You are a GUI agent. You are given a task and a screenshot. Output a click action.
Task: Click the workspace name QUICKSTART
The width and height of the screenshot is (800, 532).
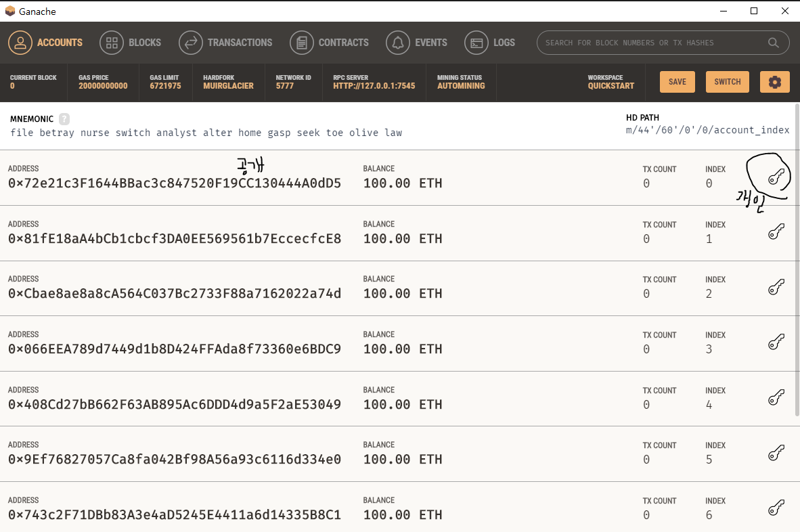[x=610, y=86]
